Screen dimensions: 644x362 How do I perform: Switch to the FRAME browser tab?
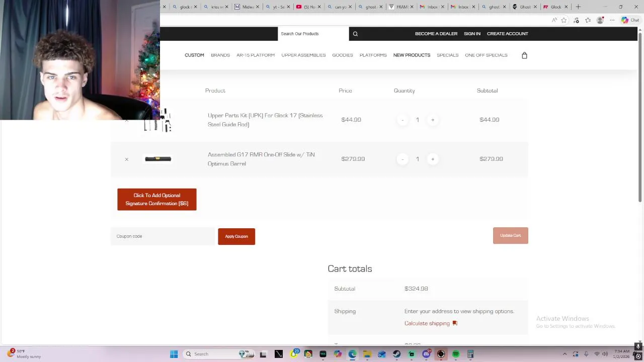[400, 7]
